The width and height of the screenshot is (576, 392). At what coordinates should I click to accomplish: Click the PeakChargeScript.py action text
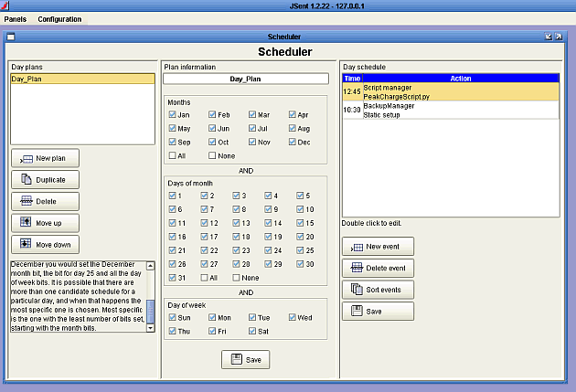(397, 97)
